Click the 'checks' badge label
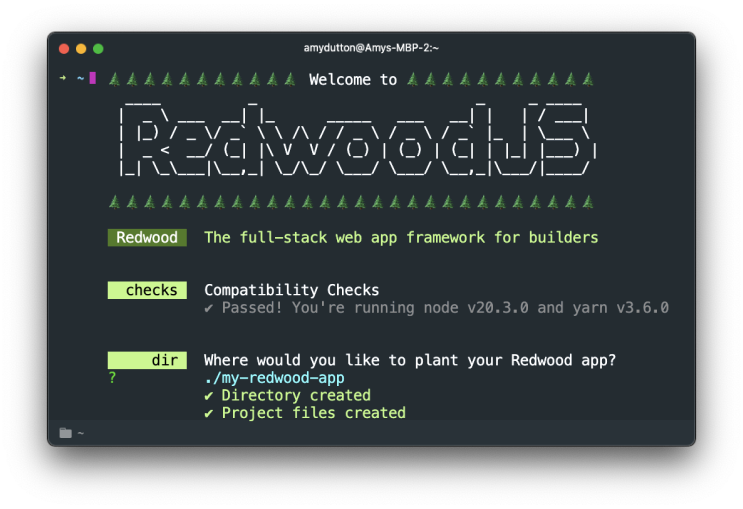This screenshot has width=743, height=509. [x=147, y=290]
